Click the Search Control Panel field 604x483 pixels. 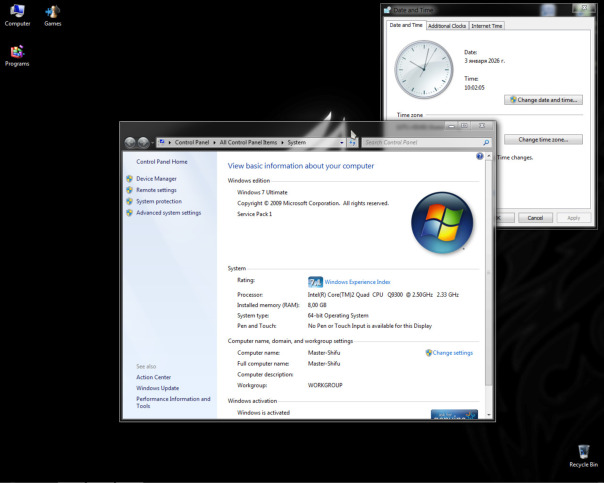[420, 143]
